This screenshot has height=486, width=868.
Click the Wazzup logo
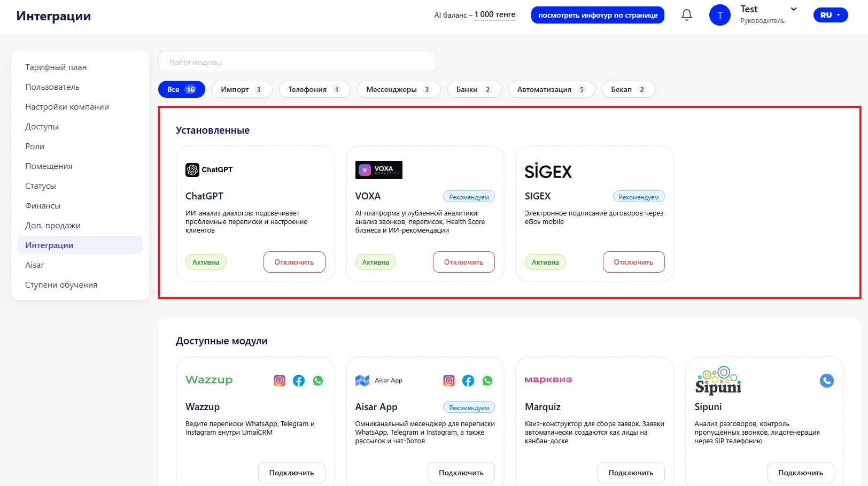[x=209, y=380]
